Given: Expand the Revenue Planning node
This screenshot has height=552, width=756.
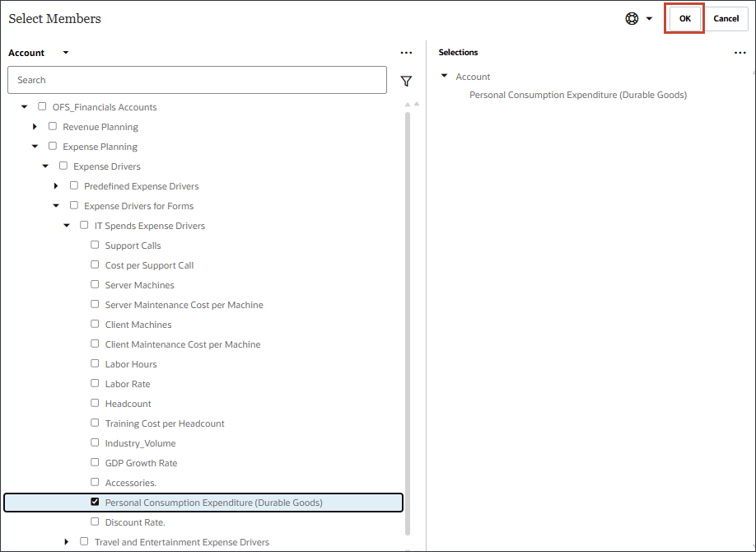Looking at the screenshot, I should coord(35,127).
